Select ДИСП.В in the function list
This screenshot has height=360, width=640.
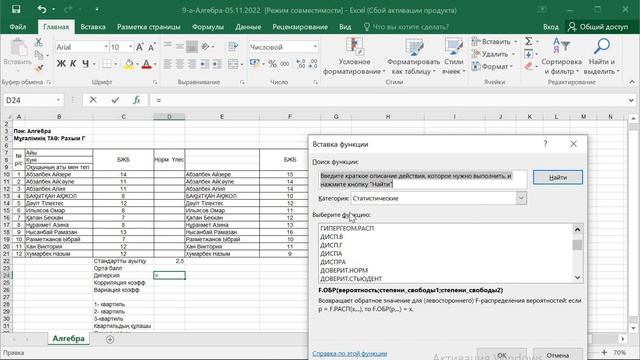tap(331, 237)
